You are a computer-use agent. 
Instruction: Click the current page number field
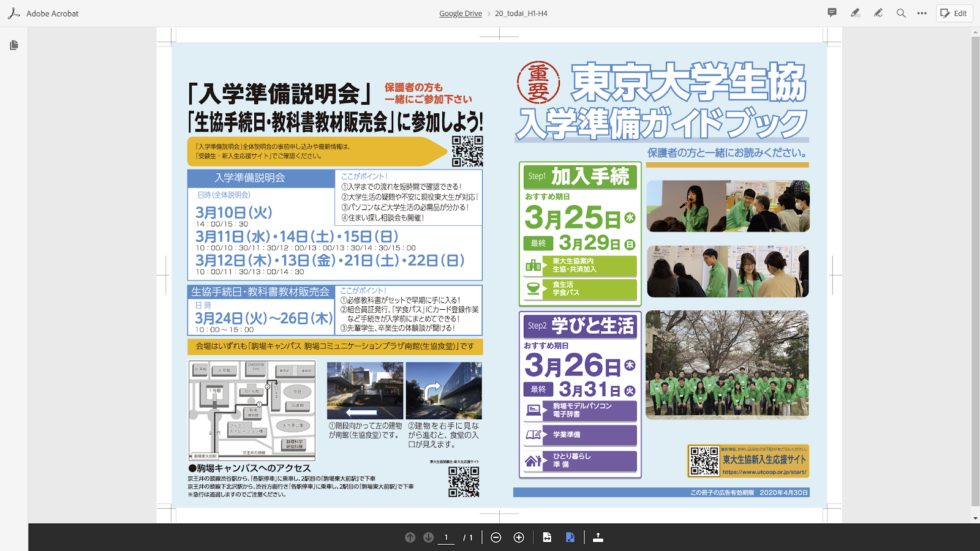click(447, 538)
